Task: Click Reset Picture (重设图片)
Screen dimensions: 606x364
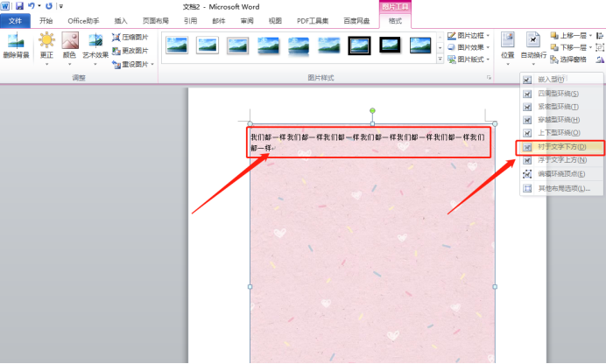Action: (130, 64)
